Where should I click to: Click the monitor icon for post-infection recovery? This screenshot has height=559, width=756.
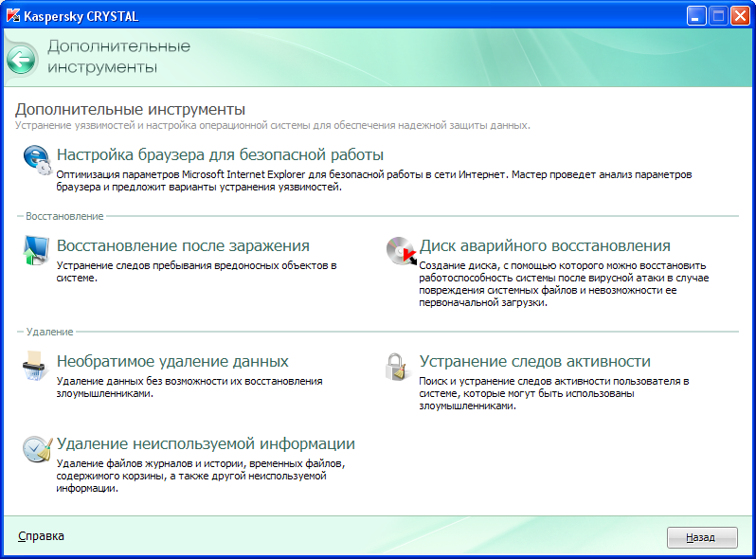pos(36,250)
